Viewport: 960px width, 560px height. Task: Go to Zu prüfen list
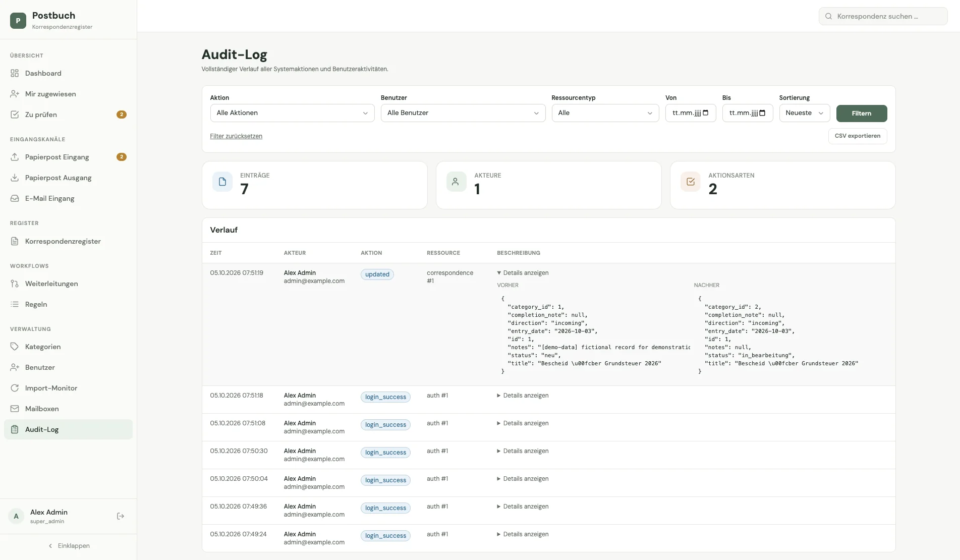tap(68, 115)
